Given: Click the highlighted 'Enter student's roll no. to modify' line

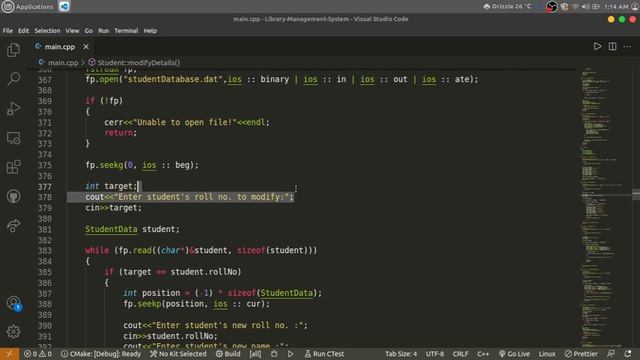Looking at the screenshot, I should (x=189, y=197).
